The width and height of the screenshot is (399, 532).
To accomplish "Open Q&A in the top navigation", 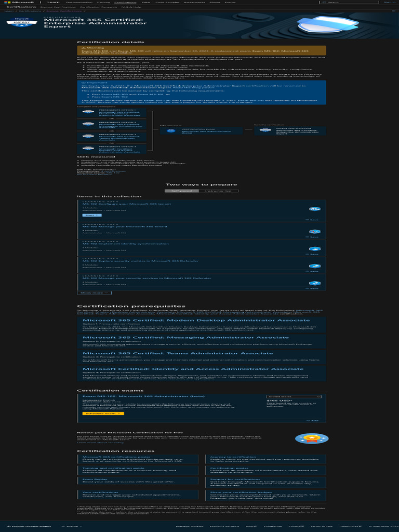I will point(146,3).
